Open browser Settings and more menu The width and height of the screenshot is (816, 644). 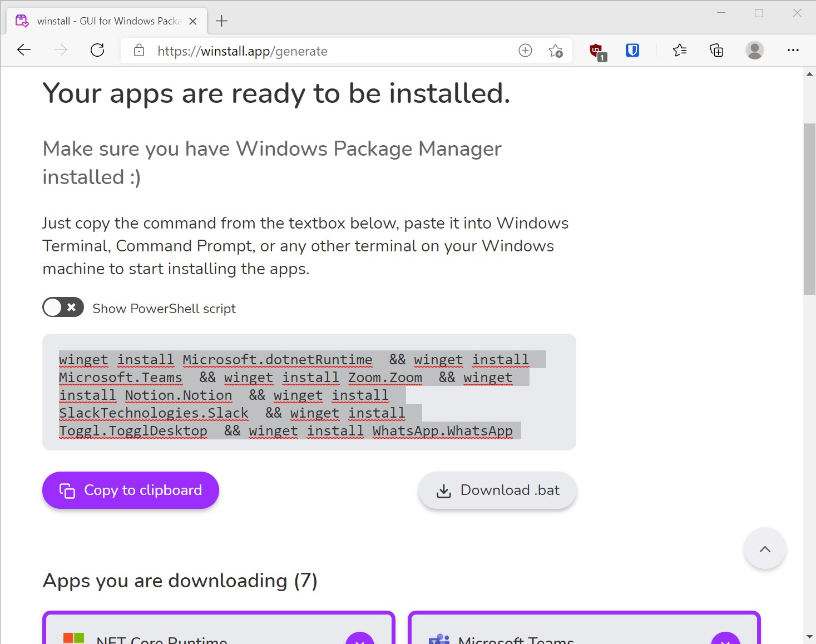coord(793,51)
